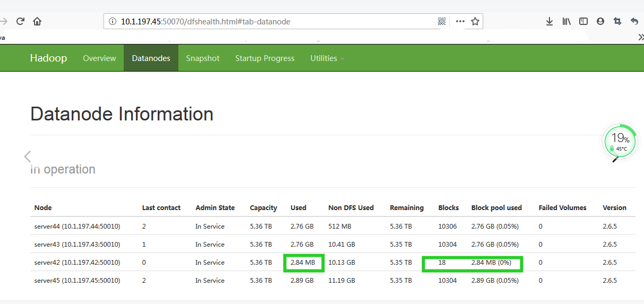The width and height of the screenshot is (644, 304).
Task: Click the 10.13 GB Non DFS Used value
Action: [x=342, y=262]
